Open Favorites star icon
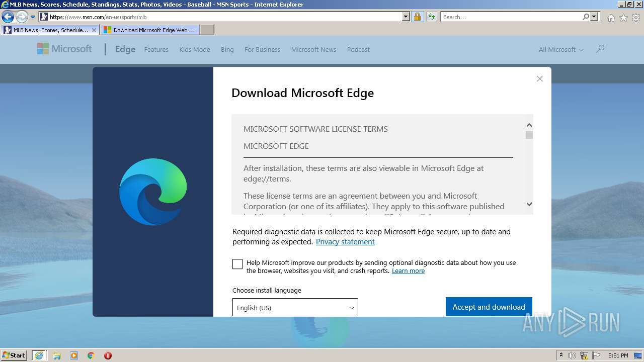Image resolution: width=644 pixels, height=362 pixels. pos(623,18)
